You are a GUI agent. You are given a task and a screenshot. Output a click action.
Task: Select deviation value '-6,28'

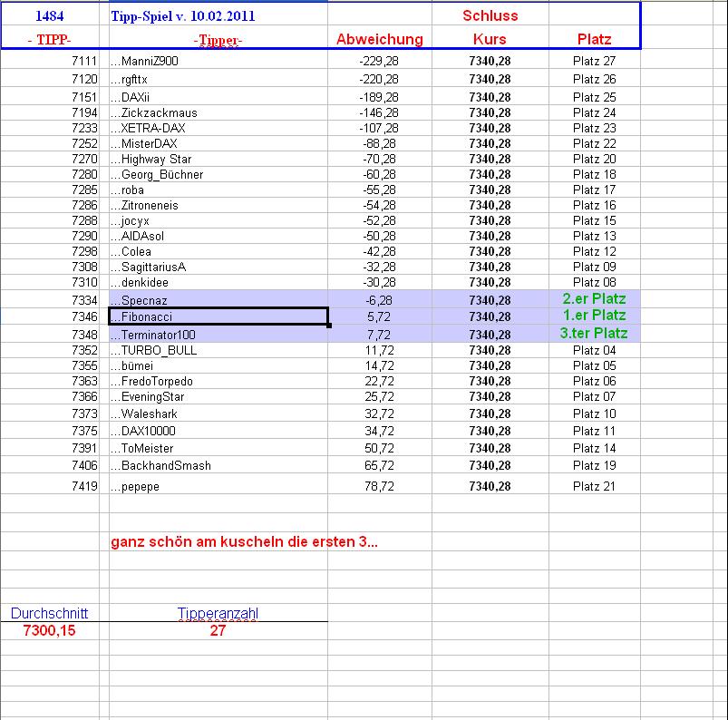tap(379, 300)
